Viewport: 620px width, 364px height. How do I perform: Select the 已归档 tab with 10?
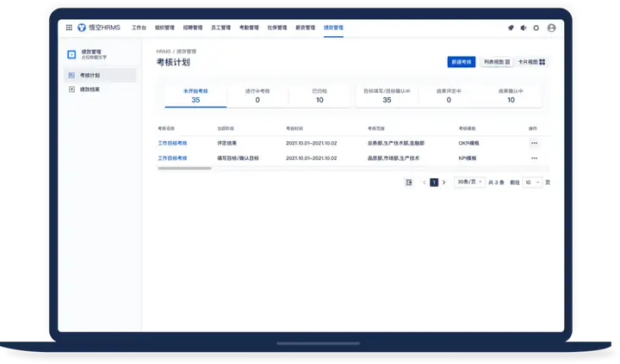click(319, 96)
